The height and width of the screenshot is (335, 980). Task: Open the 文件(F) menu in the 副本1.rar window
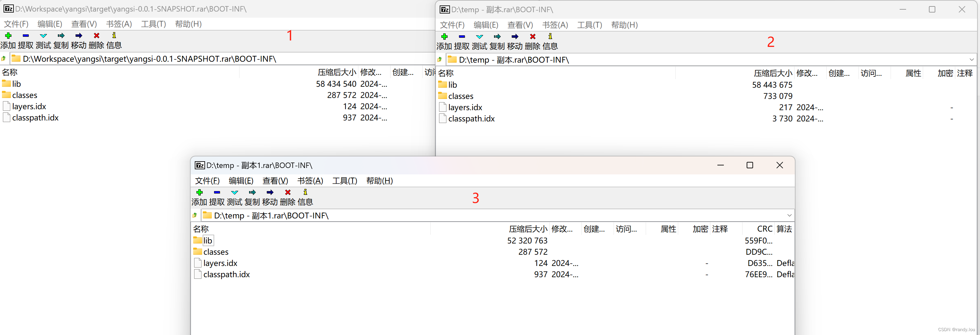pos(207,181)
